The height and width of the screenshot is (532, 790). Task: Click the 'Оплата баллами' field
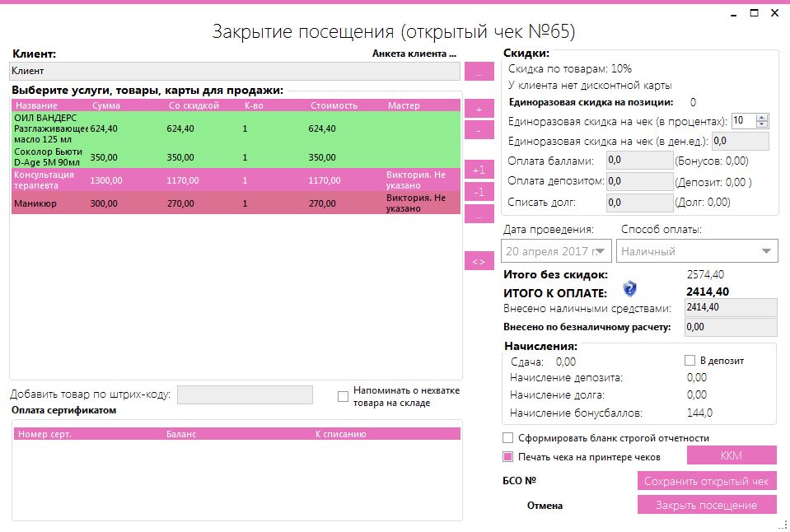click(x=639, y=161)
